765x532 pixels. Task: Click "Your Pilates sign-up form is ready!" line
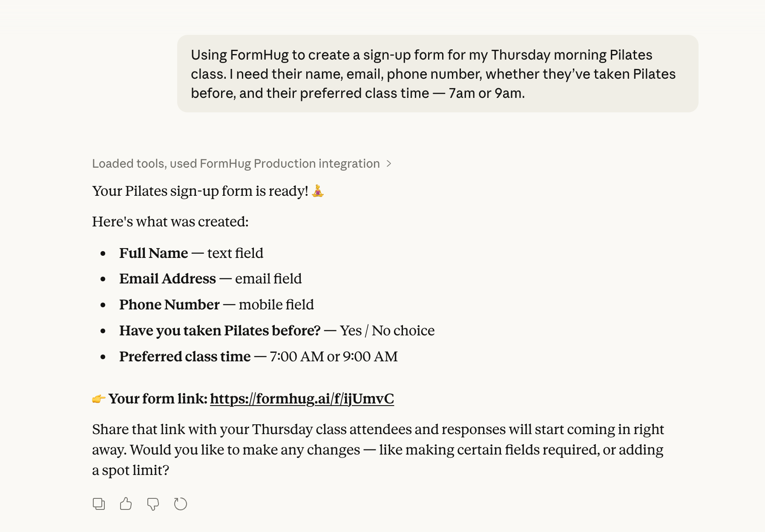[200, 191]
